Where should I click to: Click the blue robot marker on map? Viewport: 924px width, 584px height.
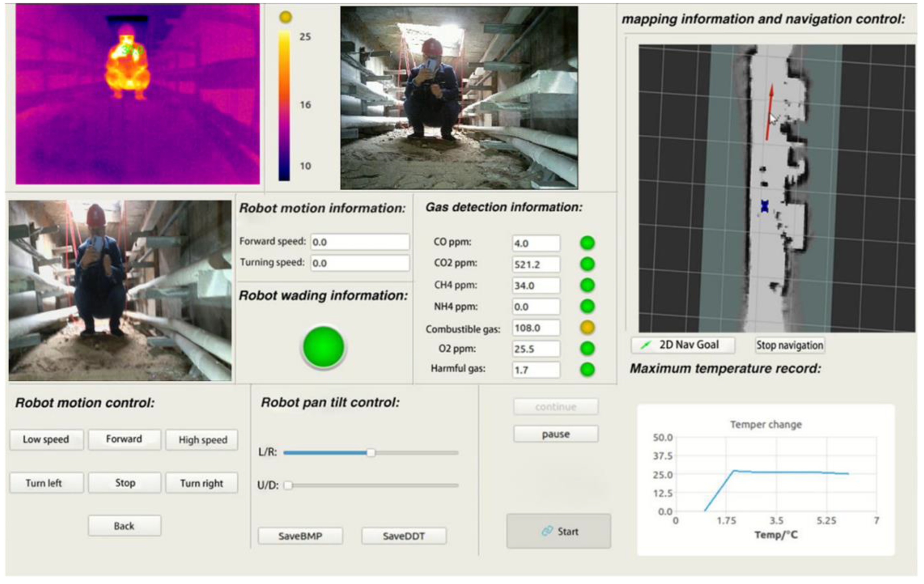(764, 206)
